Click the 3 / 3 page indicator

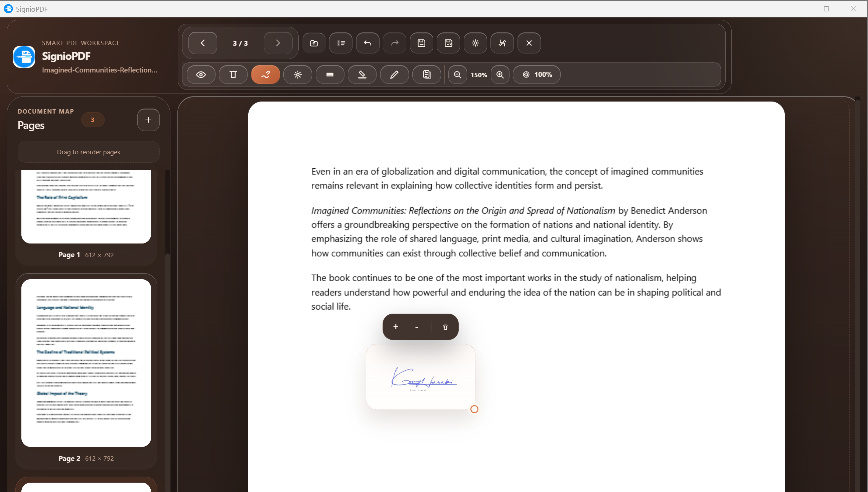point(240,43)
